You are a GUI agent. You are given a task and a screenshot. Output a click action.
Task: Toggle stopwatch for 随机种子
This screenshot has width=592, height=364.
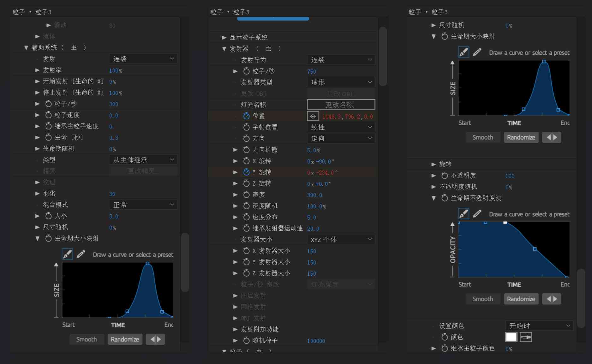click(x=246, y=340)
